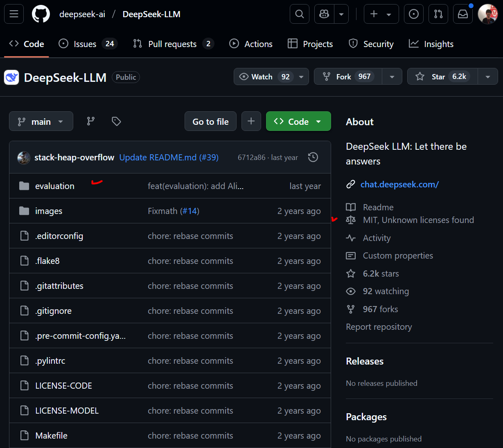Open the evaluation folder

pos(55,186)
